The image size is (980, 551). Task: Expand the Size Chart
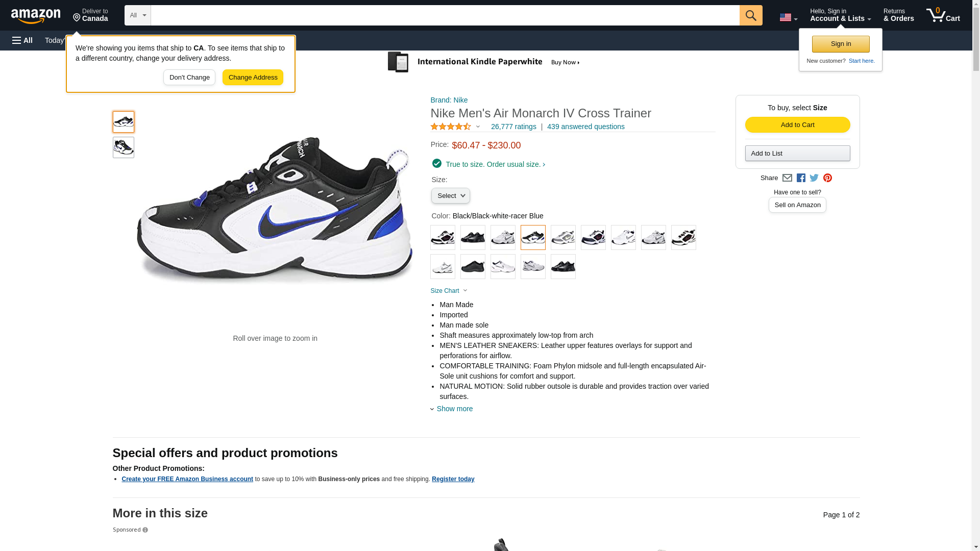click(x=448, y=291)
